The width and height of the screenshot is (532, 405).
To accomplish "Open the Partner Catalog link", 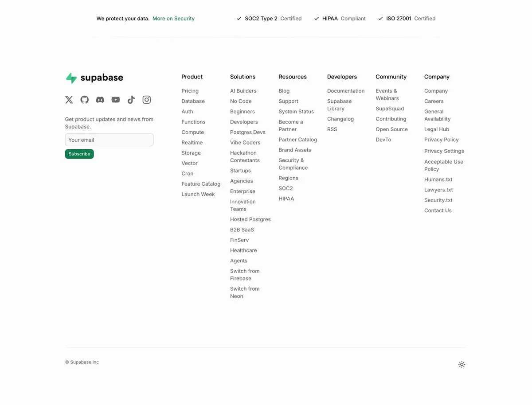I will pos(297,140).
